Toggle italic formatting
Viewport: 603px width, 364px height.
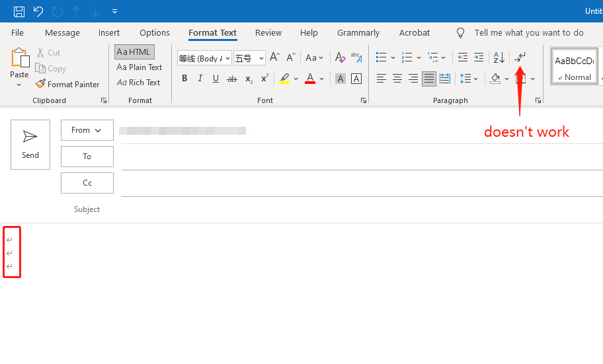click(200, 79)
